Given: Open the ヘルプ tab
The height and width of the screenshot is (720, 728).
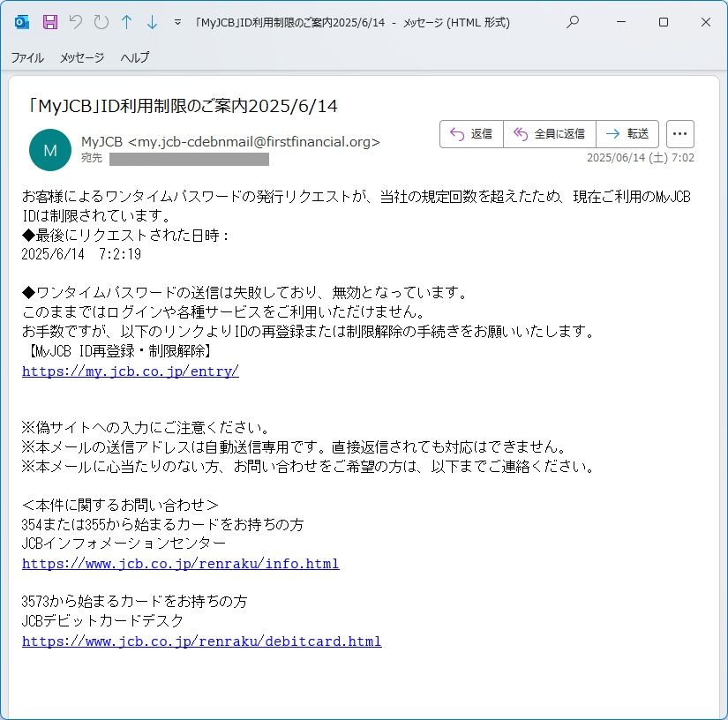Looking at the screenshot, I should pos(135,57).
